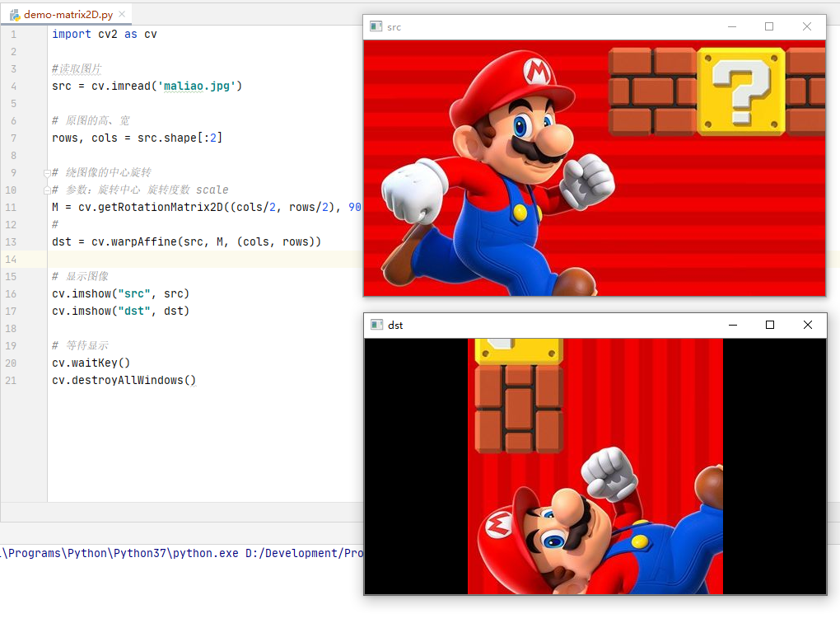Place cursor on empty line 14

(206, 260)
